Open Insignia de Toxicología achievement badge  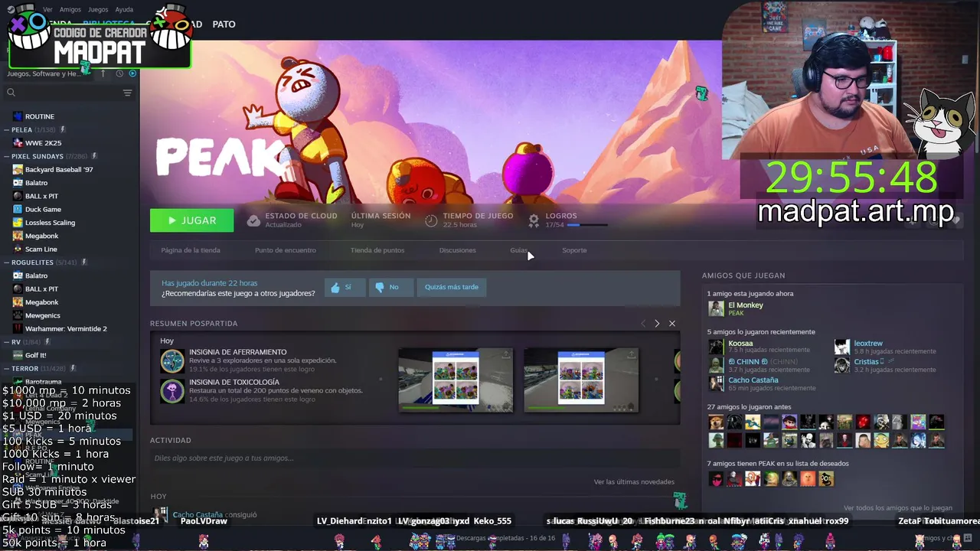(x=172, y=391)
